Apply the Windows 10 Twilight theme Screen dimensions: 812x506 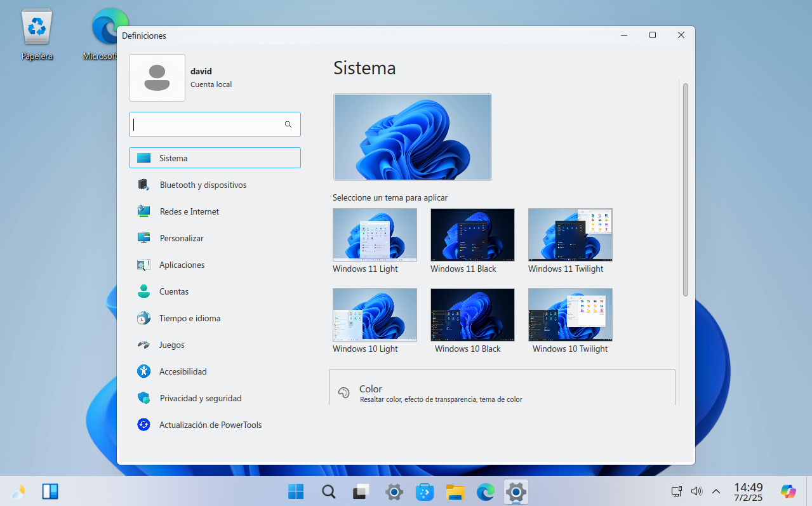(569, 314)
